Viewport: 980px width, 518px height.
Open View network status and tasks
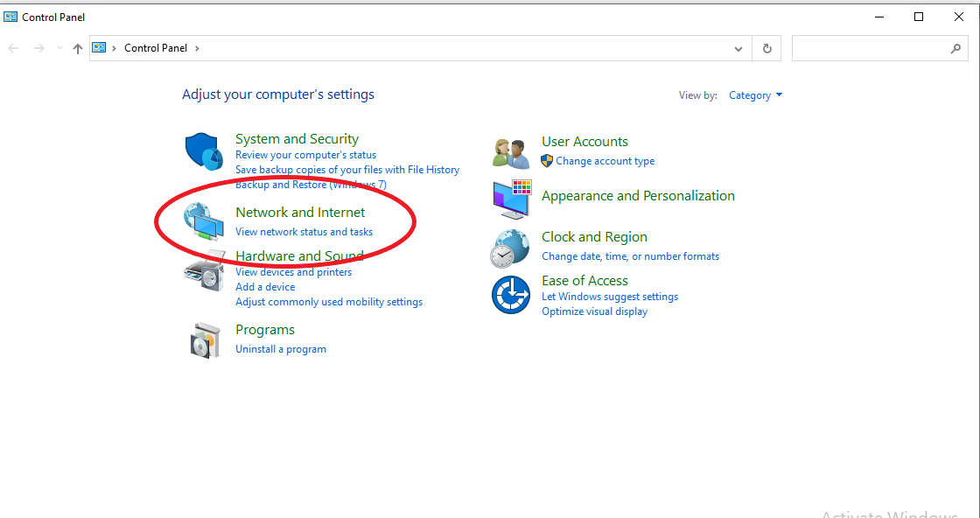click(304, 232)
